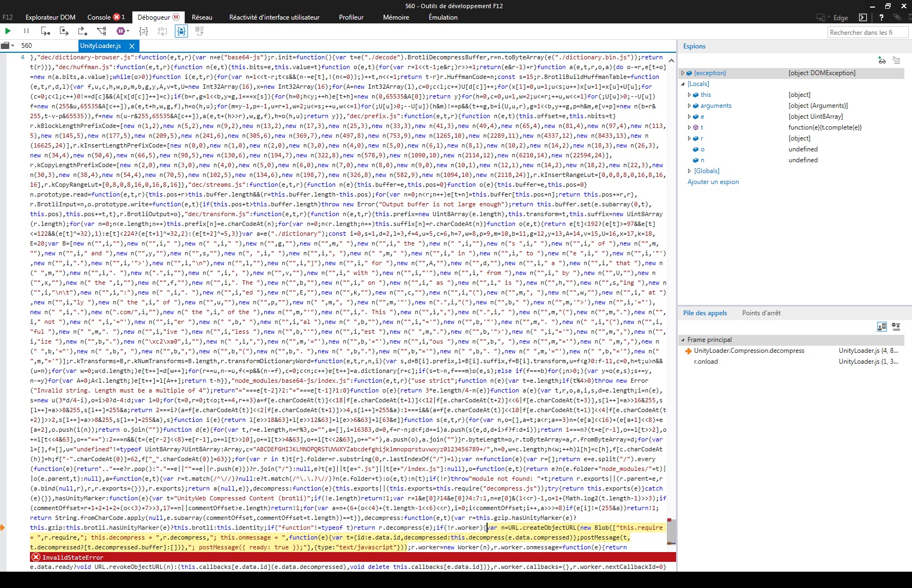
Task: Toggle Just My Code debugging
Action: pyautogui.click(x=181, y=31)
